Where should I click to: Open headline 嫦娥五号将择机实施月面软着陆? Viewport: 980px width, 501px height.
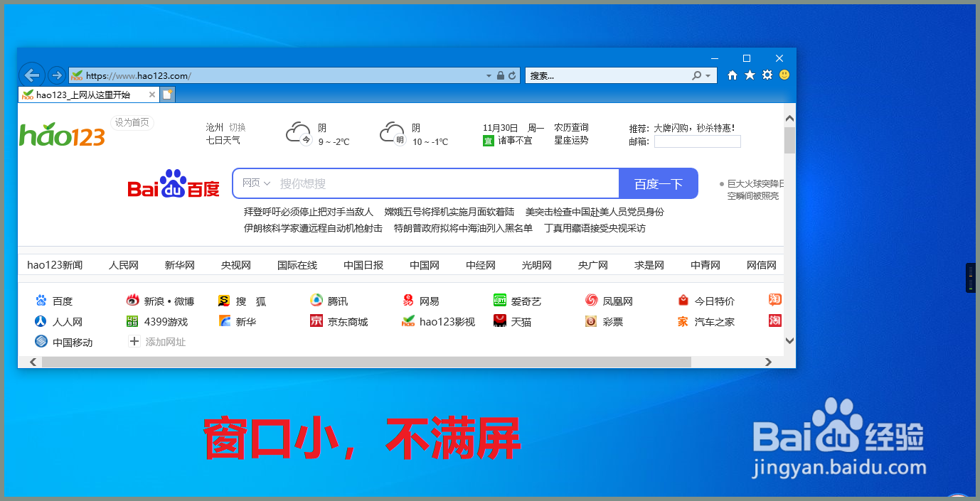[x=449, y=212]
